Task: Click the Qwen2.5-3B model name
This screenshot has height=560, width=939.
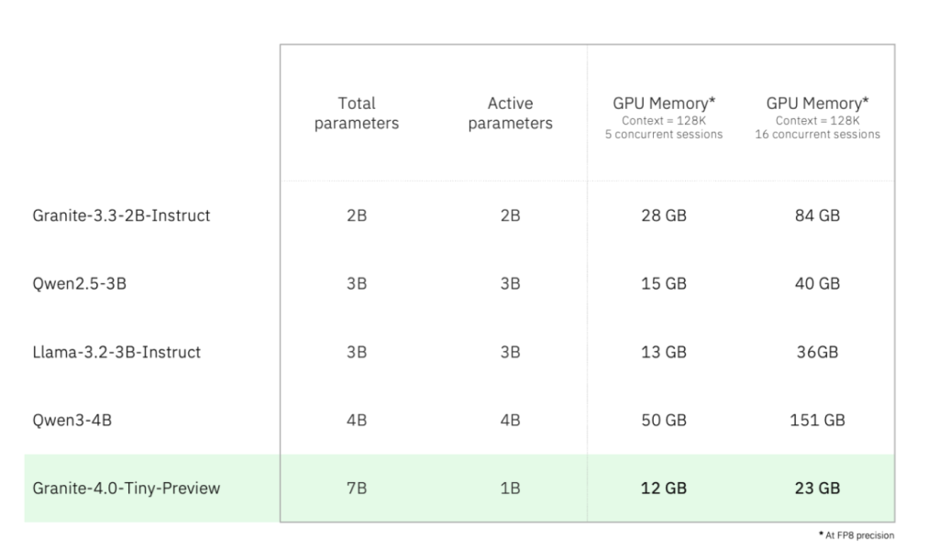Action: click(79, 283)
